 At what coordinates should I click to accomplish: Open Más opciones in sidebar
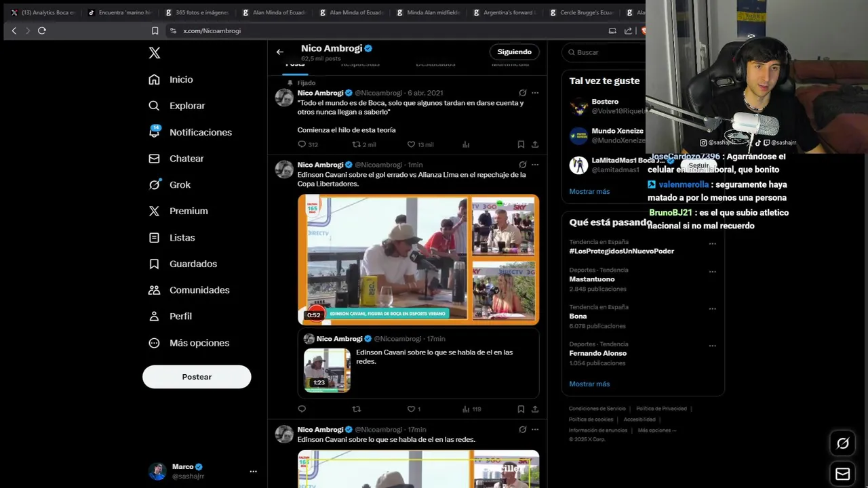(189, 343)
